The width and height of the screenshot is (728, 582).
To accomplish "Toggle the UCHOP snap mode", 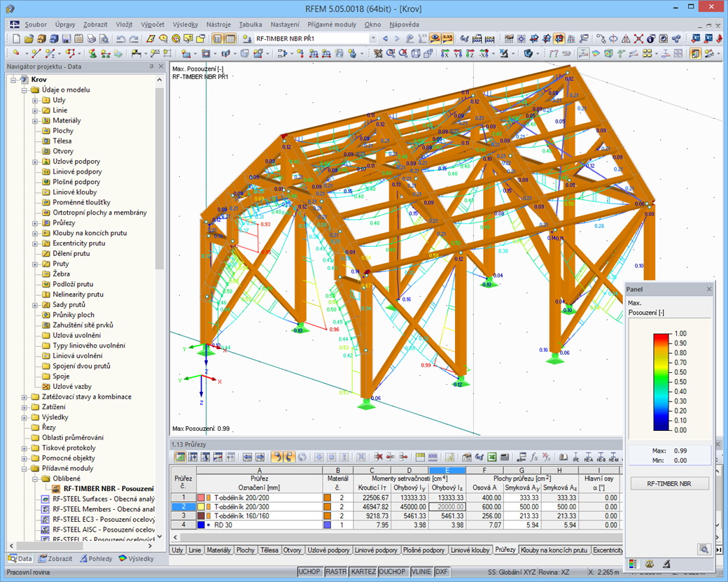I will 310,572.
